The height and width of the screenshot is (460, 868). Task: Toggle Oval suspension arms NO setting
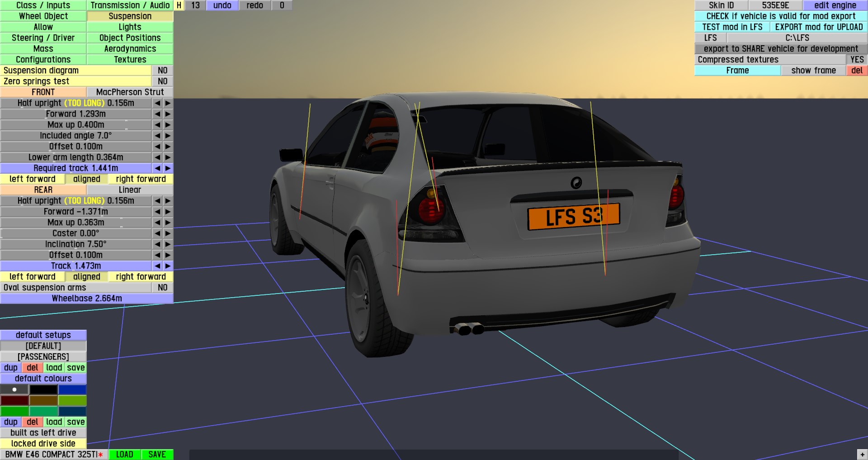(163, 288)
